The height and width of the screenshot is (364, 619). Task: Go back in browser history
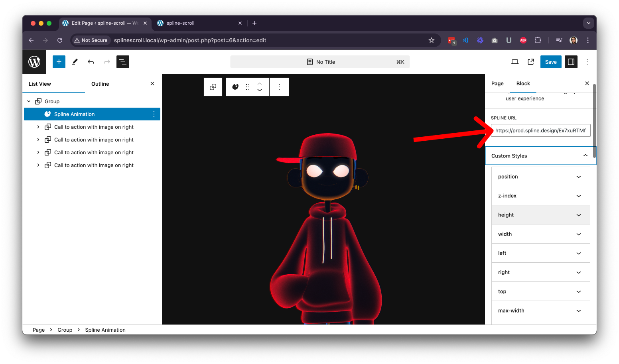point(31,40)
